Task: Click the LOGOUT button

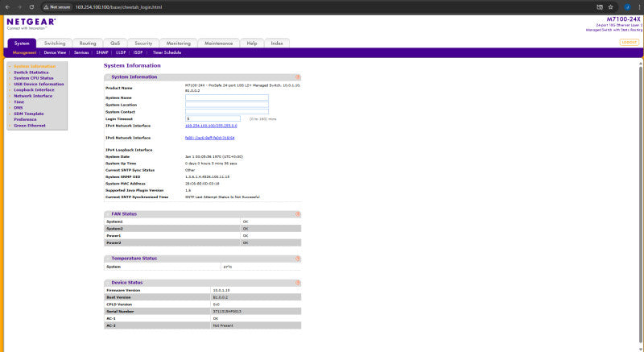Action: (x=629, y=43)
